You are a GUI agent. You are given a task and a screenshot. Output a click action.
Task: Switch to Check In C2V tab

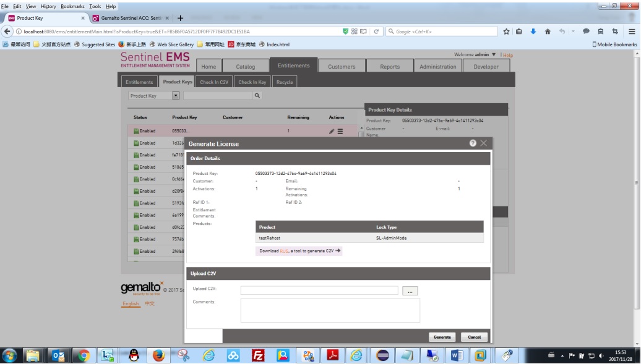[214, 82]
